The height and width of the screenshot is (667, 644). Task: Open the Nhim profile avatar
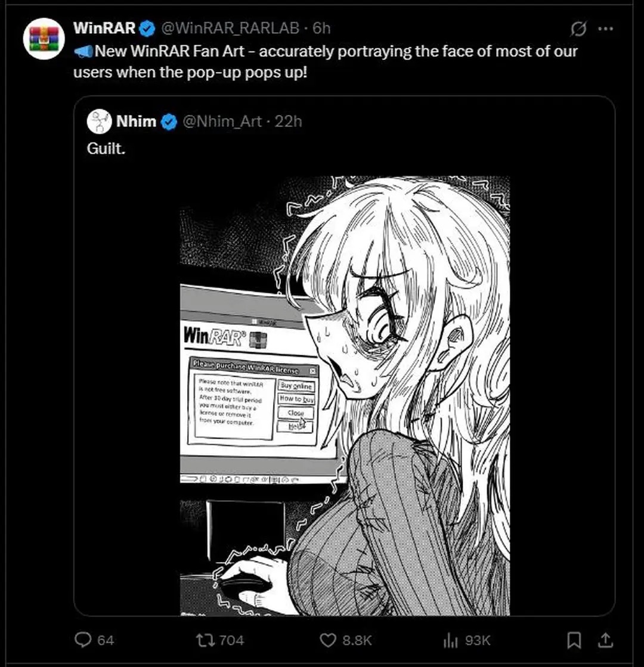[99, 122]
